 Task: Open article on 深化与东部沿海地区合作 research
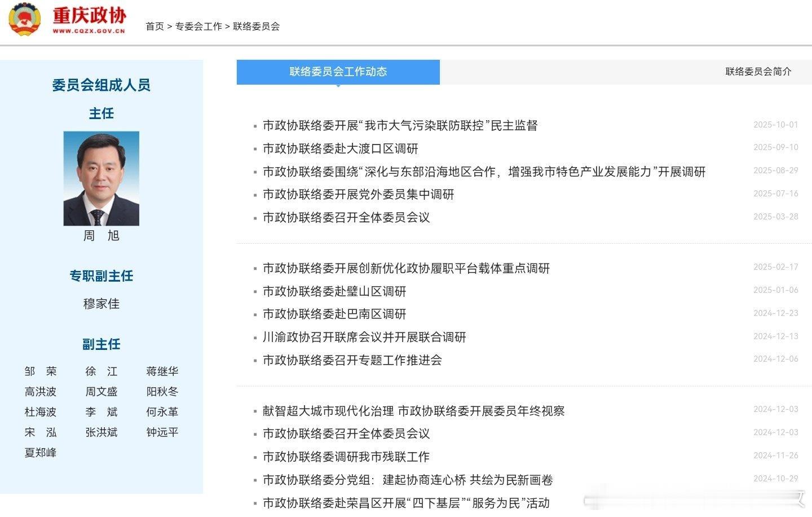tap(484, 172)
